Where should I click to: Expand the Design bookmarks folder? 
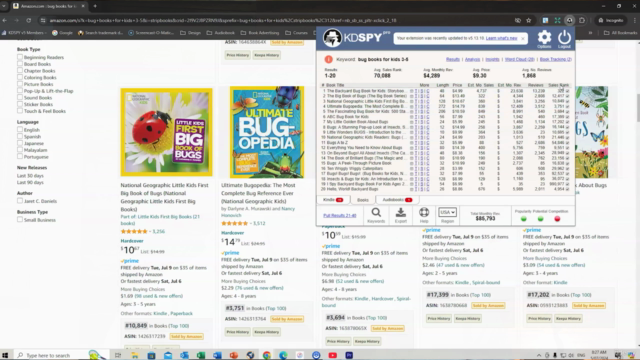(x=191, y=33)
